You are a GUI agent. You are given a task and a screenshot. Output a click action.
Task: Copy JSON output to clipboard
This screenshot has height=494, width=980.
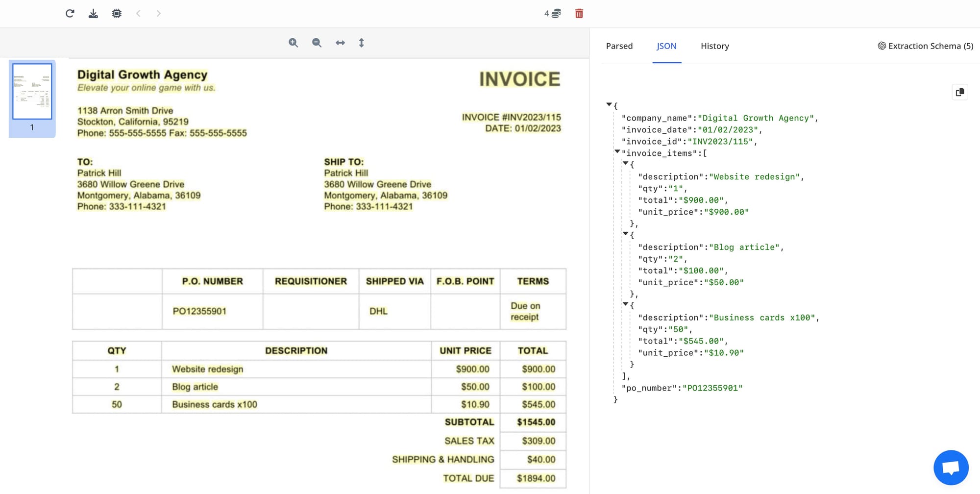pos(959,92)
